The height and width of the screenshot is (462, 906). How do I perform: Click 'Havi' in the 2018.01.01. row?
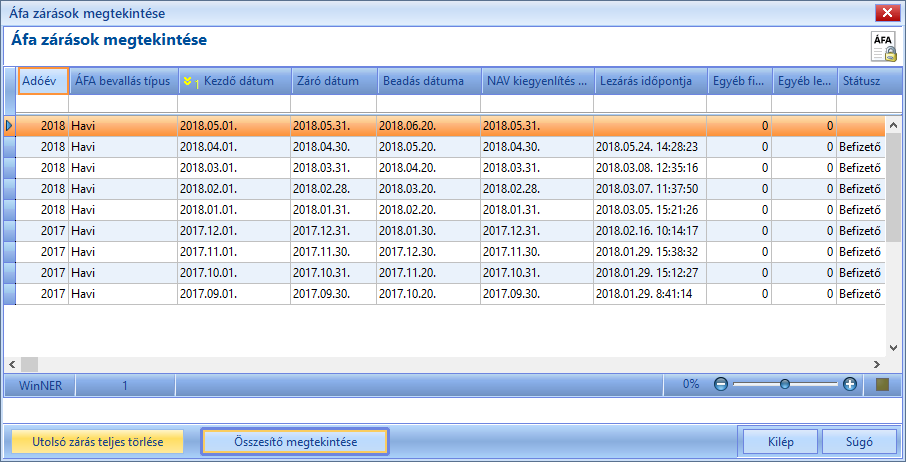tap(123, 210)
